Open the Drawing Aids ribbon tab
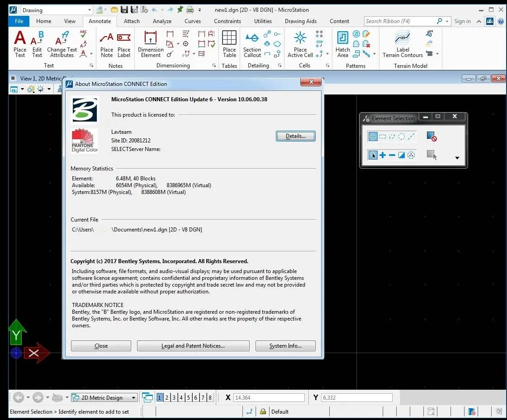The image size is (507, 420). [301, 21]
